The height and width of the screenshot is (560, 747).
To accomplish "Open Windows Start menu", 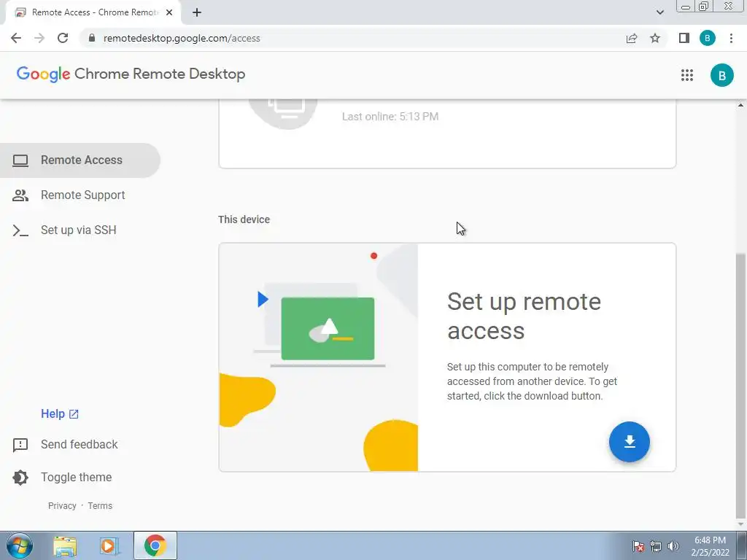I will click(20, 545).
